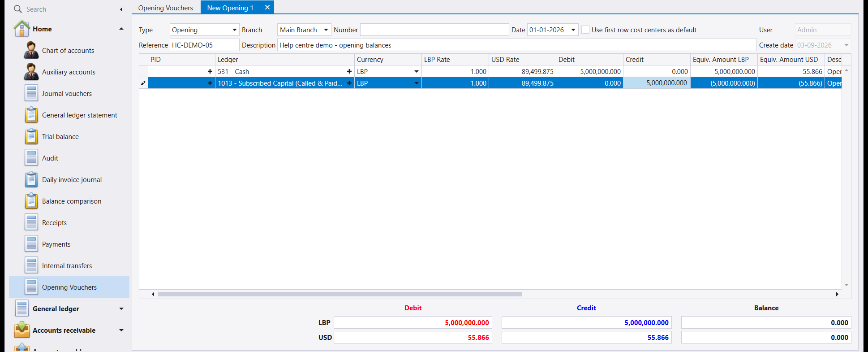868x352 pixels.
Task: Open Trial balance menu item
Action: click(x=60, y=136)
